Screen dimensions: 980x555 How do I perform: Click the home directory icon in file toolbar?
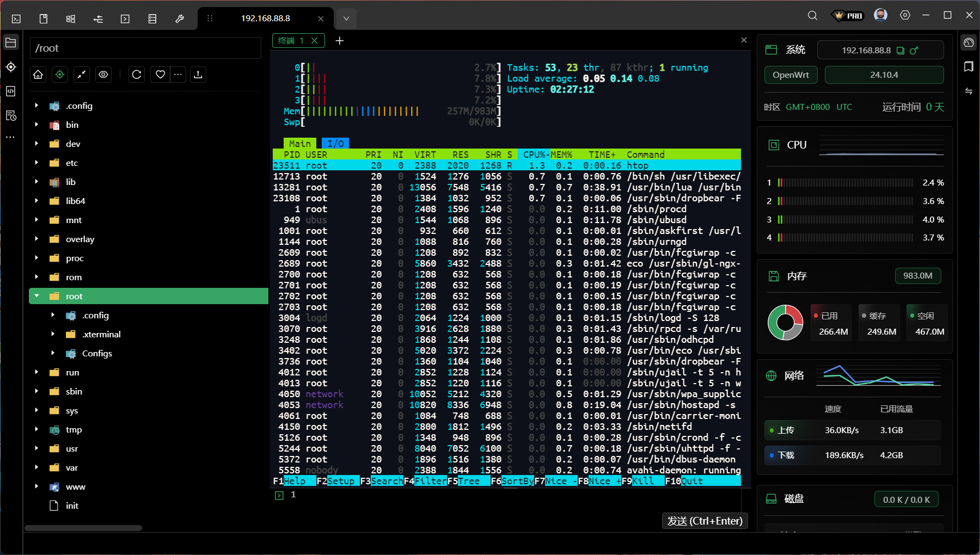[38, 75]
